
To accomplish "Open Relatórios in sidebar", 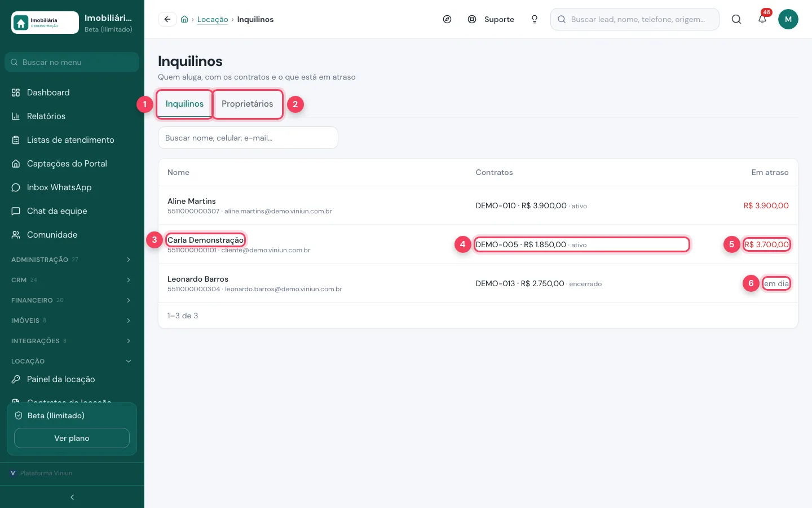I will [x=72, y=116].
